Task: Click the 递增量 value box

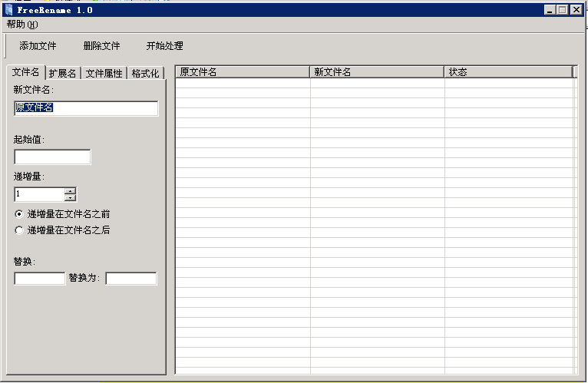Action: [39, 194]
